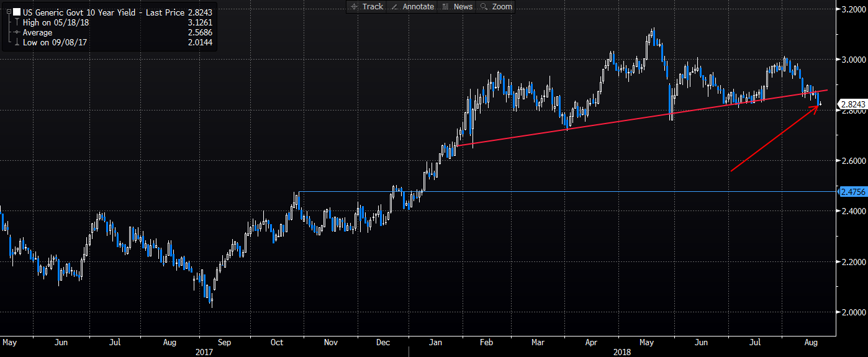Click the 3.2000 y-axis label
868x357 pixels.
pyautogui.click(x=854, y=9)
